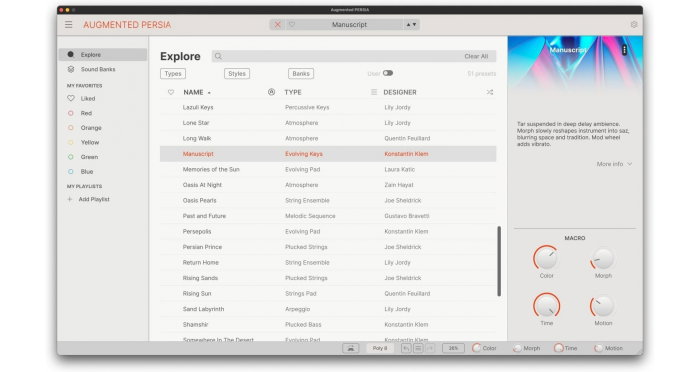This screenshot has width=700, height=372.
Task: Open the history list icon in bottom bar
Action: [x=418, y=348]
